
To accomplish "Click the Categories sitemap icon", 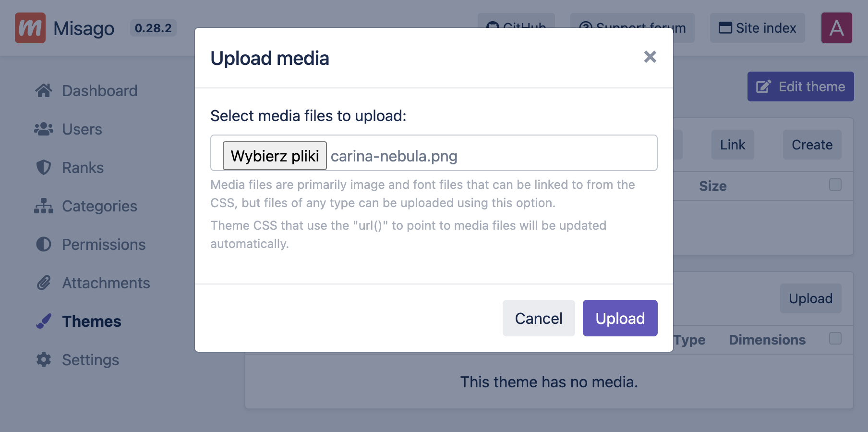I will (x=44, y=206).
